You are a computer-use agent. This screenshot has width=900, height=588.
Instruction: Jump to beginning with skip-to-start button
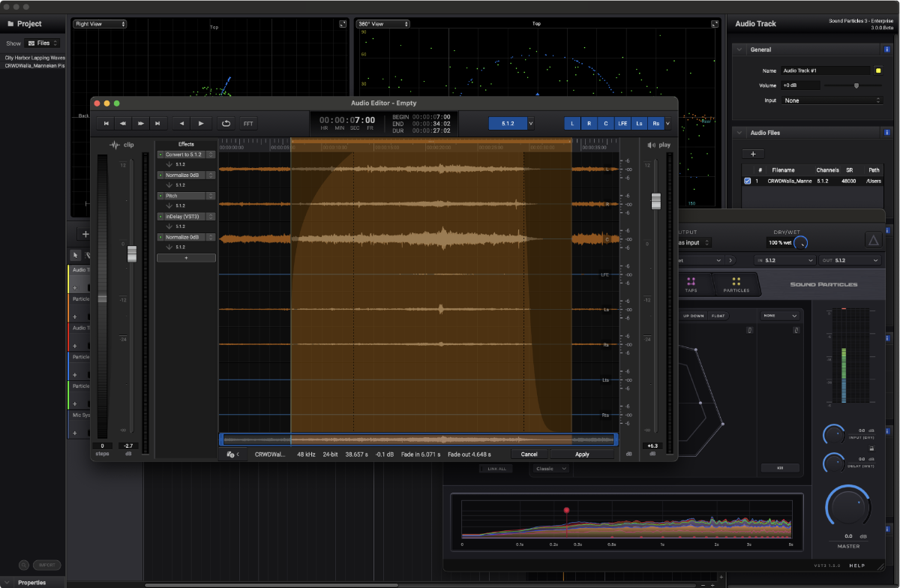(x=106, y=123)
